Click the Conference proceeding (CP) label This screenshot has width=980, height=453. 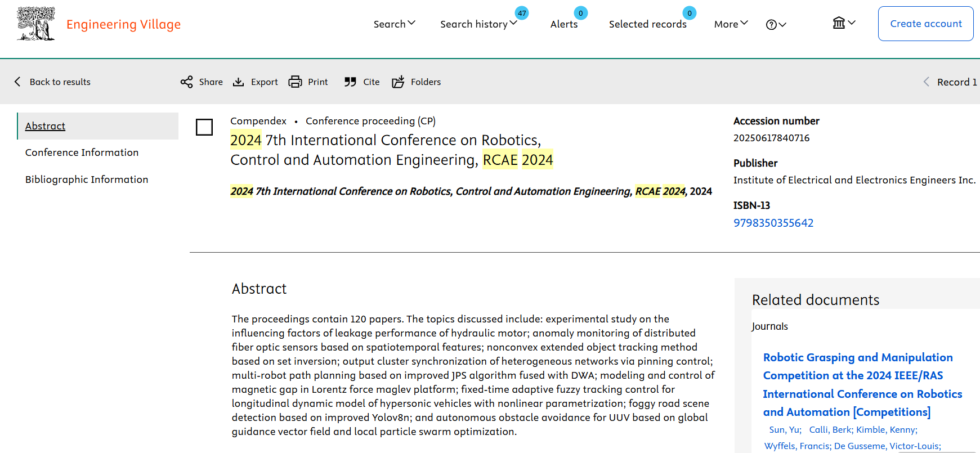[370, 121]
